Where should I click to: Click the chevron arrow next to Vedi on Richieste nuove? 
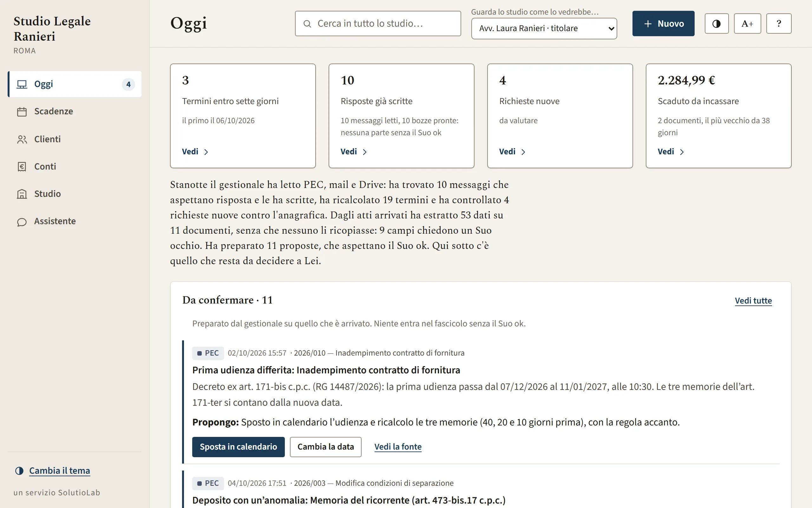[x=523, y=152]
